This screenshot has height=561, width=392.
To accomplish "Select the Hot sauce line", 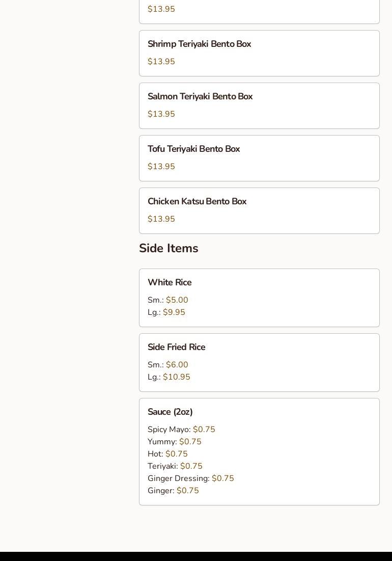I will (x=167, y=453).
